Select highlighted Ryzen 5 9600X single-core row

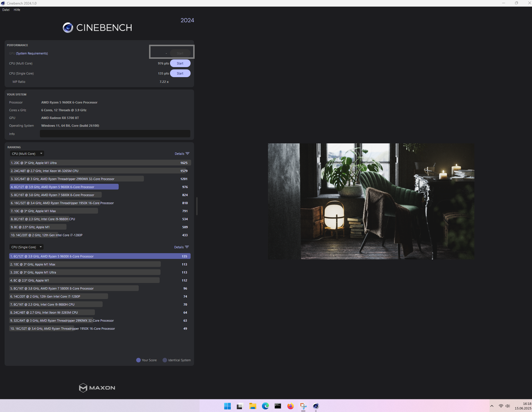(x=100, y=256)
